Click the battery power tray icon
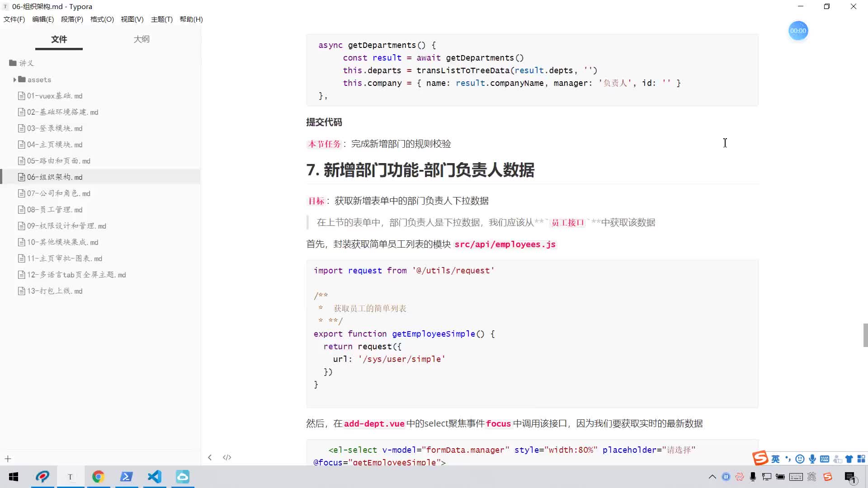The width and height of the screenshot is (868, 488). [x=780, y=477]
